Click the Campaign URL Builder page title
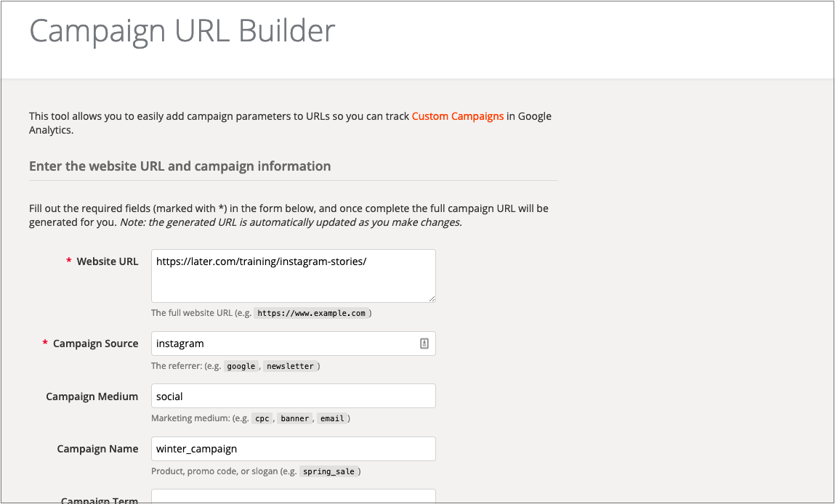Screen dimensions: 835x504 [x=182, y=31]
